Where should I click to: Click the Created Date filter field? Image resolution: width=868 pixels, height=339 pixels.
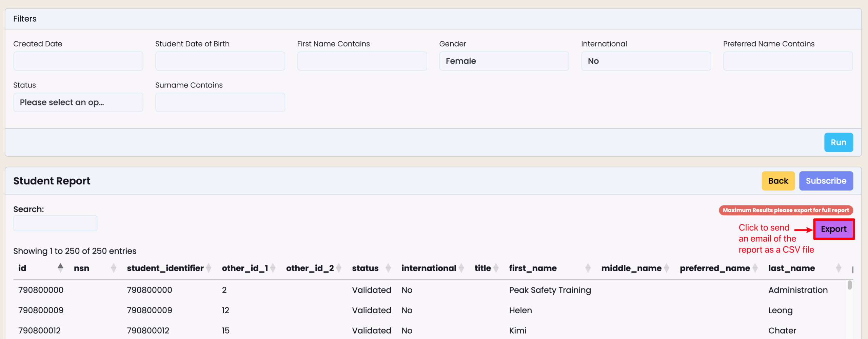tap(78, 61)
